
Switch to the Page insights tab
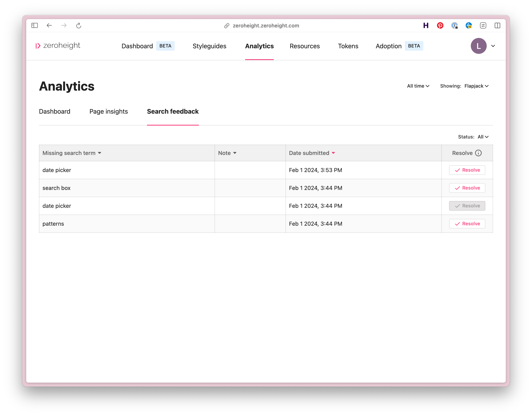(x=109, y=111)
